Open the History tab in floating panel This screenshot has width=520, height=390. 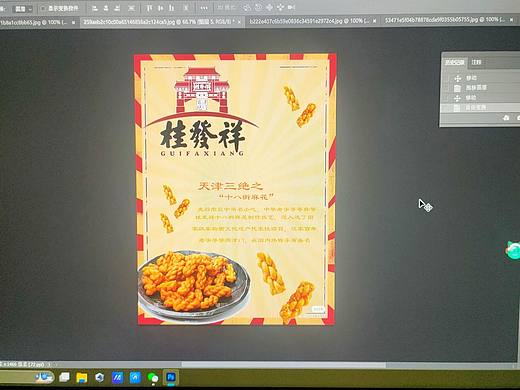(455, 62)
